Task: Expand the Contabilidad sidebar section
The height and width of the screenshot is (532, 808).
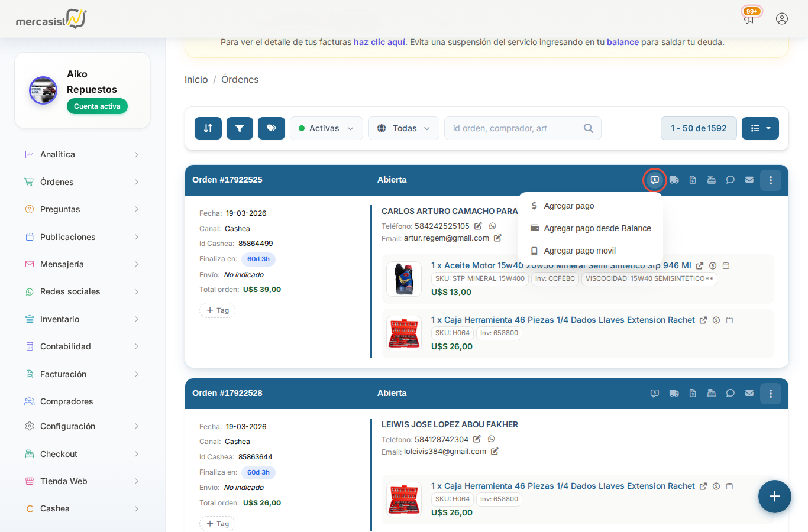Action: [82, 346]
